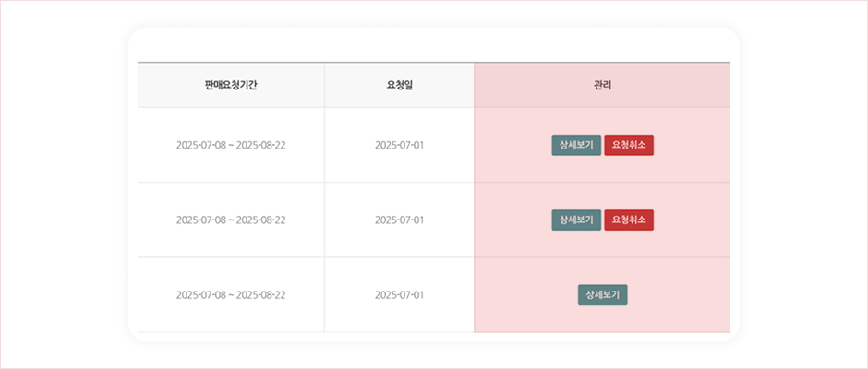Select second row start date 2025-07-08

[x=200, y=220]
